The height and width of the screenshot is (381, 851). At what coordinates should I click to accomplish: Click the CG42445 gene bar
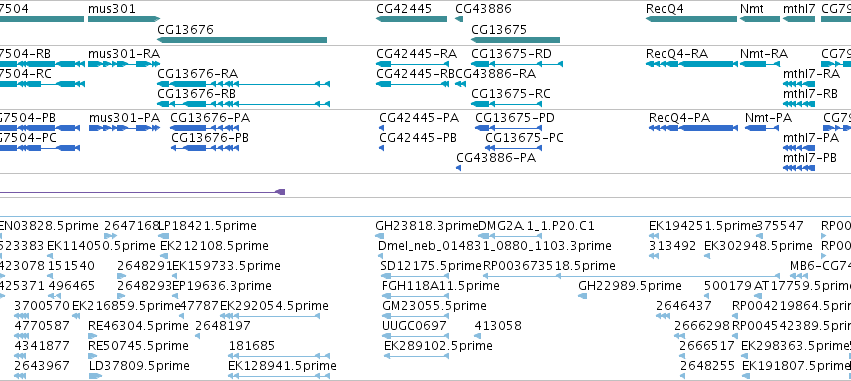click(x=411, y=19)
